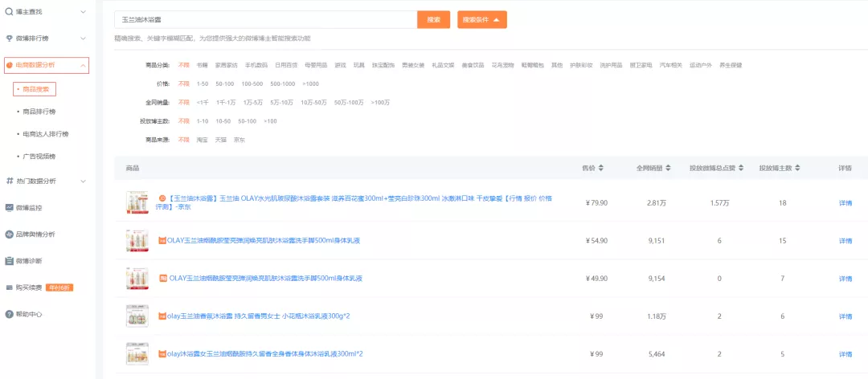868x379 pixels.
Task: Click the magnifier icon beside 博主查找
Action: tap(9, 11)
